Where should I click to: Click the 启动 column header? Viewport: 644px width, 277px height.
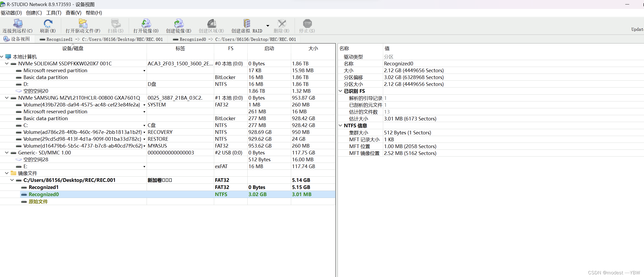pos(269,48)
